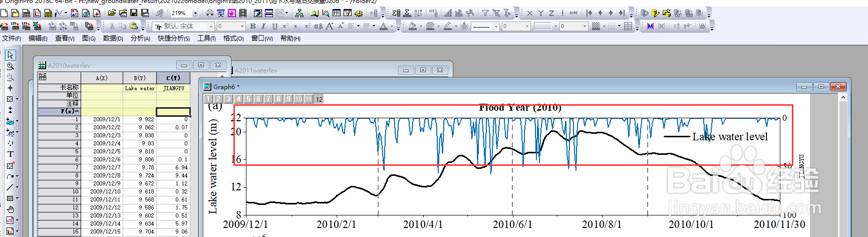Viewport: 868px width, 237px height.
Task: Click cell with date 2009/12/7
Action: click(102, 167)
